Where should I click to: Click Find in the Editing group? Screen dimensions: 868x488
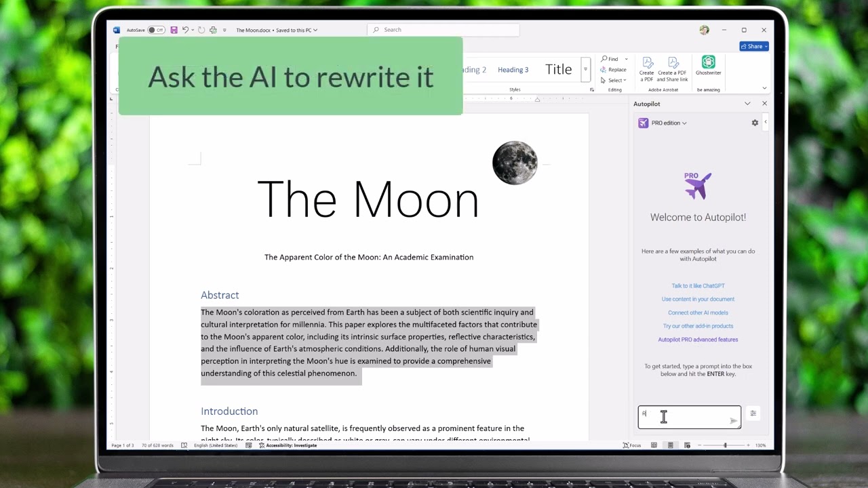pyautogui.click(x=610, y=59)
